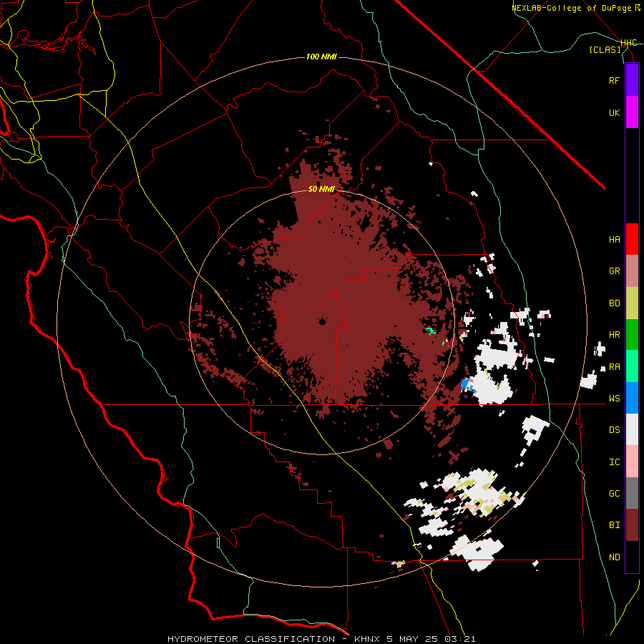Click the 'BI' legend text label
This screenshot has height=644, width=644.
(x=614, y=525)
